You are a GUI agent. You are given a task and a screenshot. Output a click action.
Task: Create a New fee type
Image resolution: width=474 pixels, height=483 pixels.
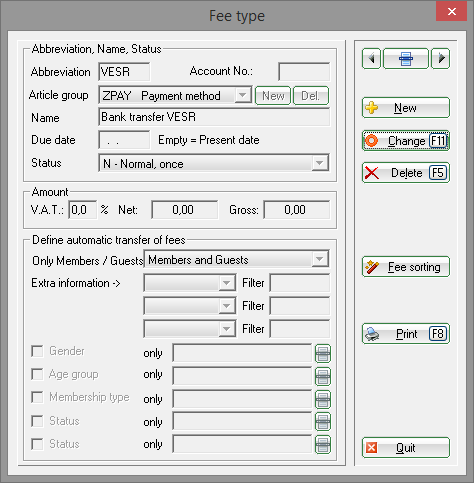(x=406, y=108)
